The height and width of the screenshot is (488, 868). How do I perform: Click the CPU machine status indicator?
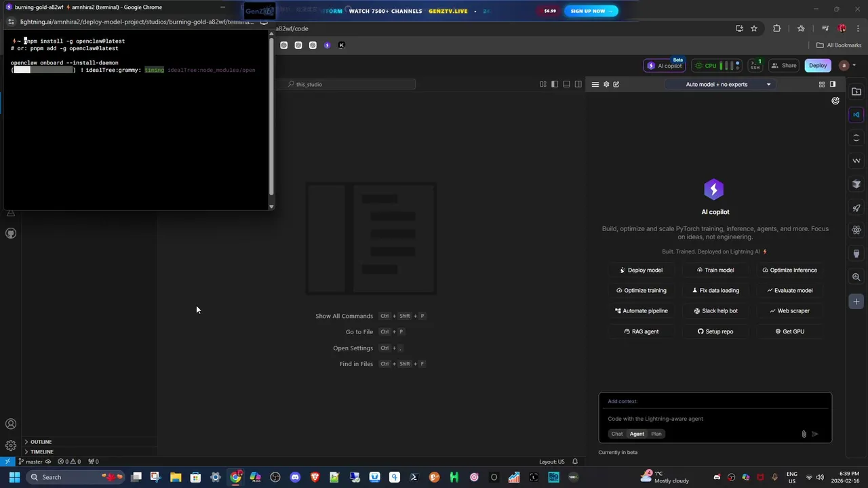717,66
